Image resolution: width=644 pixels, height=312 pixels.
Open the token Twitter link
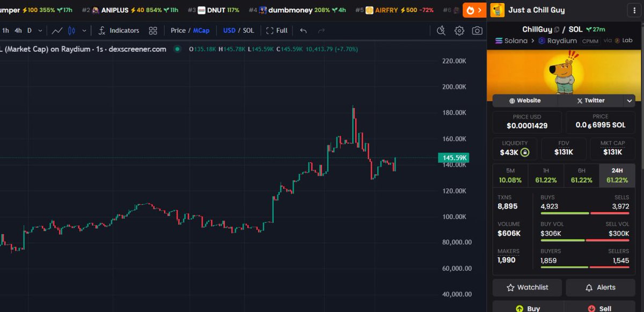[590, 101]
